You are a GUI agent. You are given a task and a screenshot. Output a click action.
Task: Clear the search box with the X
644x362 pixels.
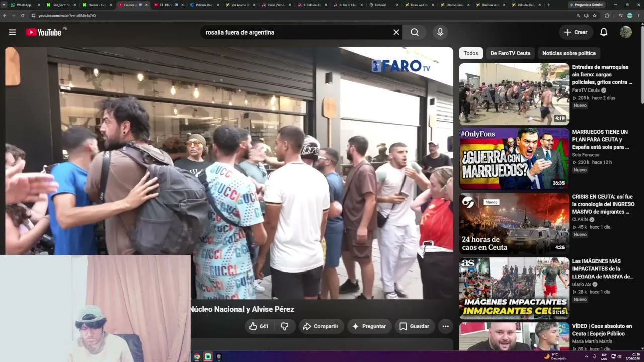(396, 32)
